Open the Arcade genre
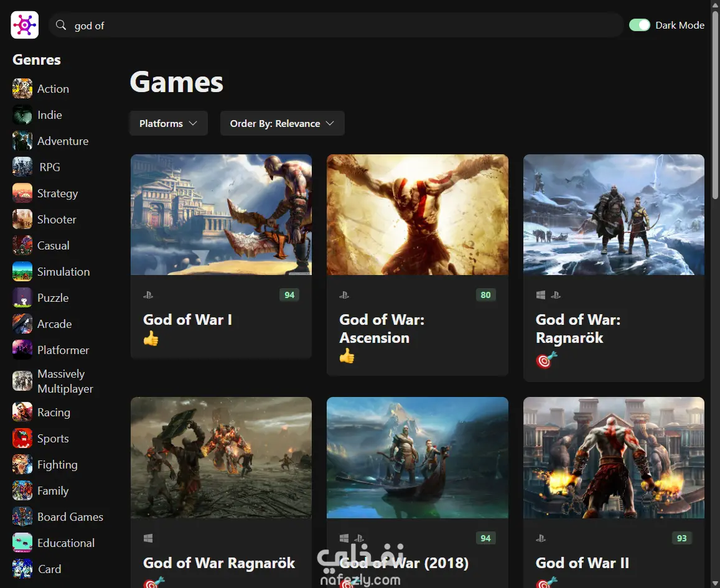 pyautogui.click(x=55, y=324)
